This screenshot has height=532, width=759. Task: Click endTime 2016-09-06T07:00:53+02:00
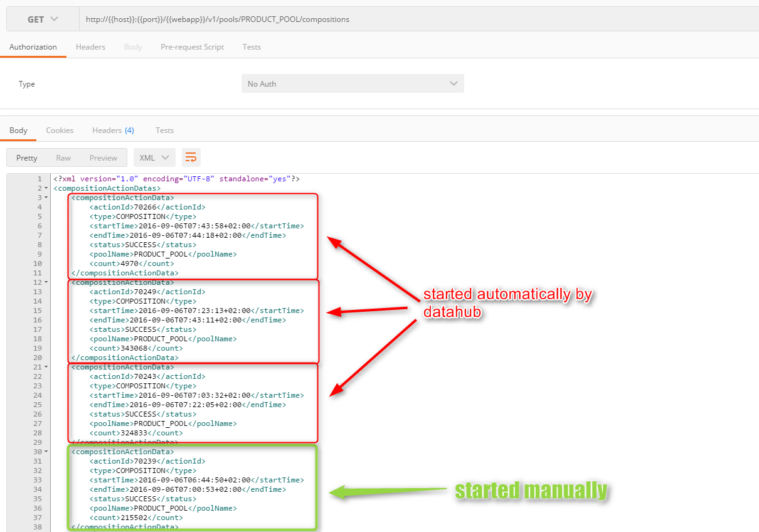click(186, 489)
